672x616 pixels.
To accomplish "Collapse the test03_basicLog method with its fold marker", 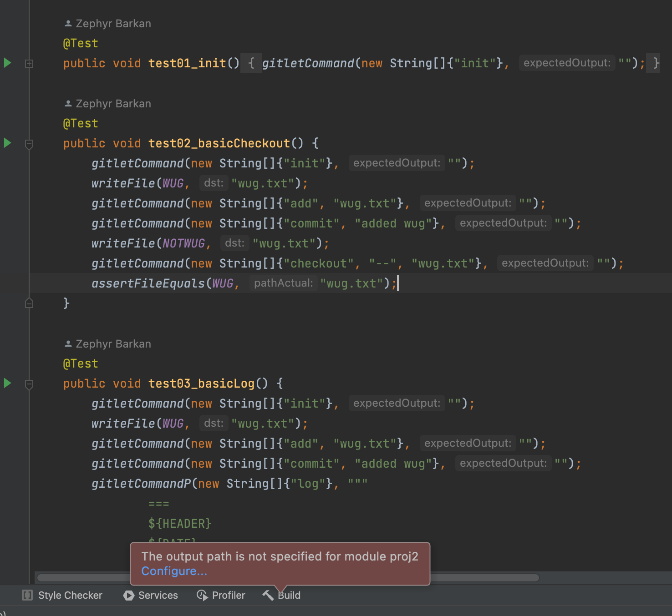I will (x=29, y=384).
